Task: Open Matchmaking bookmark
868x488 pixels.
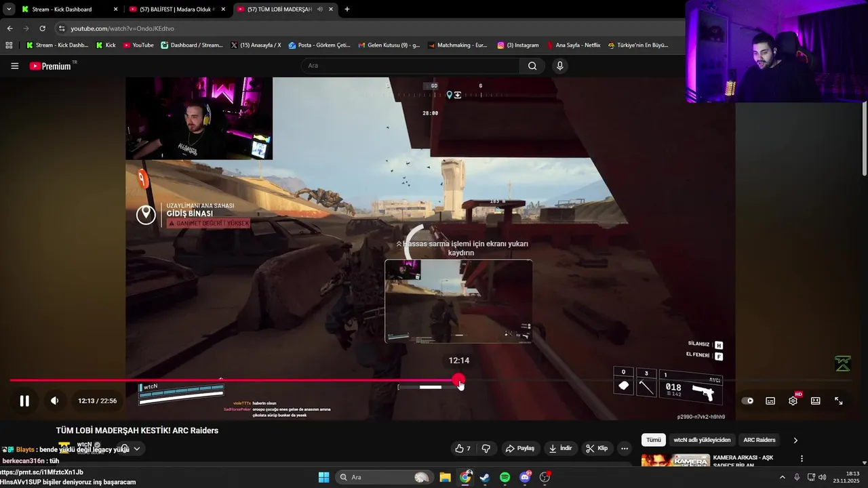Action: (458, 45)
